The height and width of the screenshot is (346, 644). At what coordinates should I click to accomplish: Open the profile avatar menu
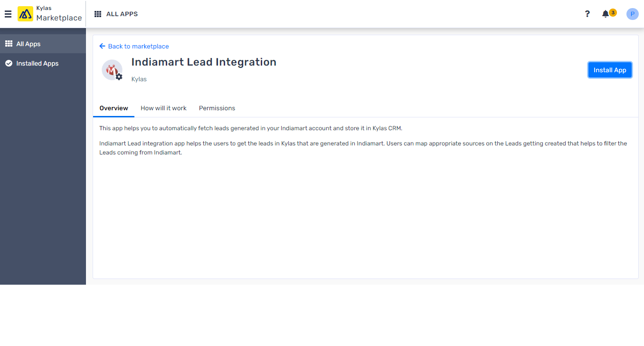tap(632, 14)
